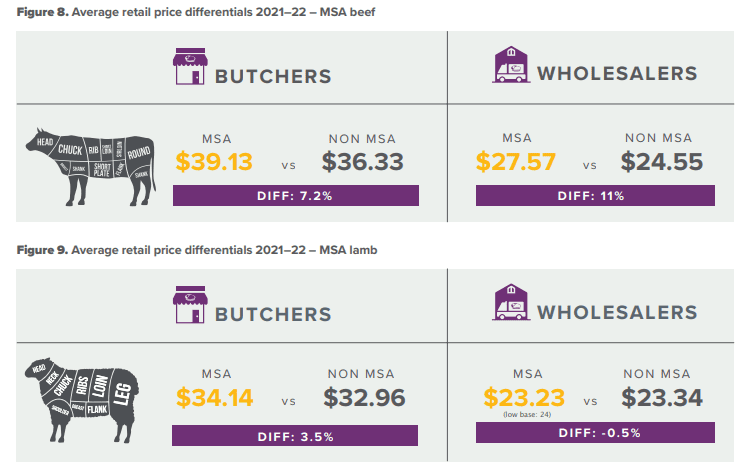Click the WHOLESALERS heading in Figure 9
This screenshot has height=475, width=752.
coord(617,312)
